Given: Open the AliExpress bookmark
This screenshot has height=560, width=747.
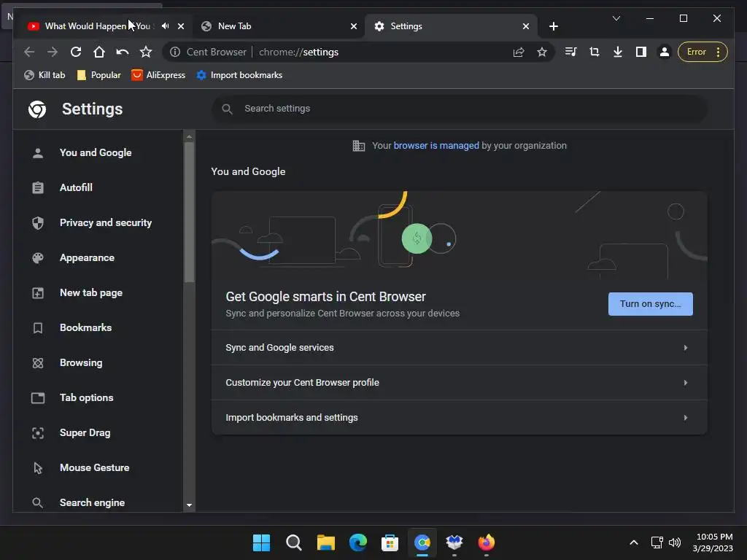Looking at the screenshot, I should point(158,75).
